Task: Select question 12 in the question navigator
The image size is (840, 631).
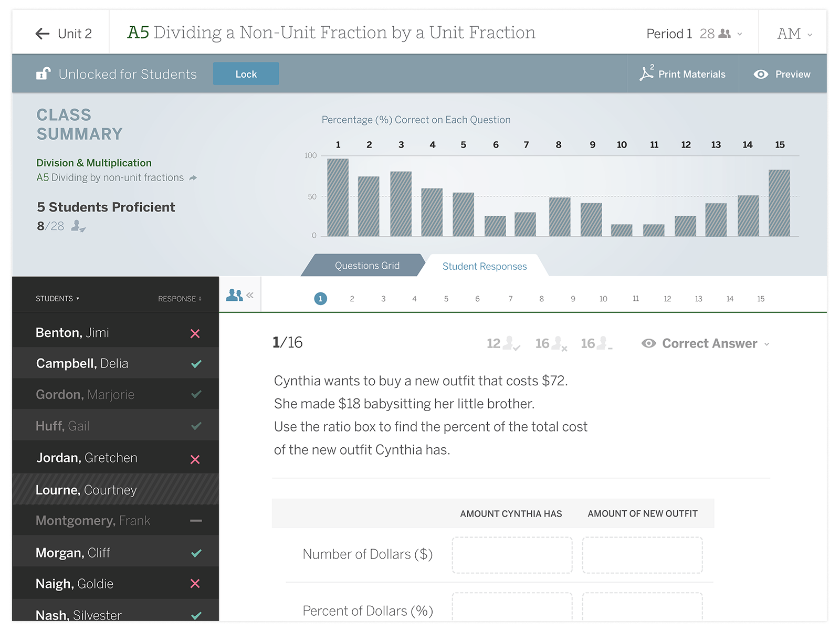Action: point(667,299)
